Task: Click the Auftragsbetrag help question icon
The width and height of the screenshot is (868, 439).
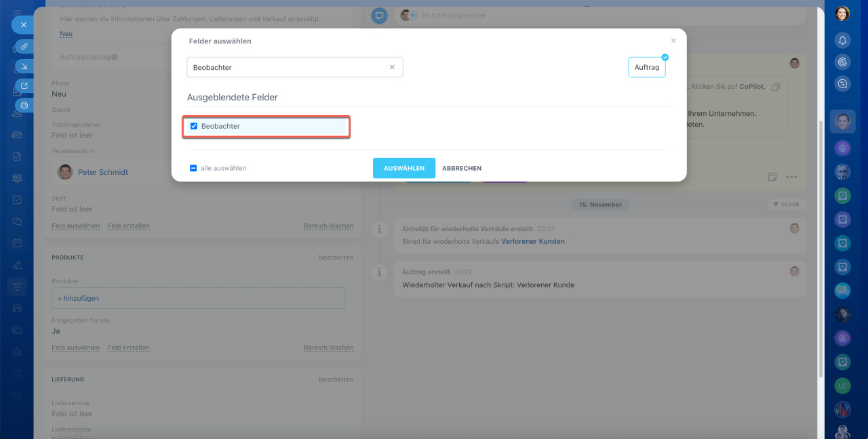Action: (x=115, y=57)
